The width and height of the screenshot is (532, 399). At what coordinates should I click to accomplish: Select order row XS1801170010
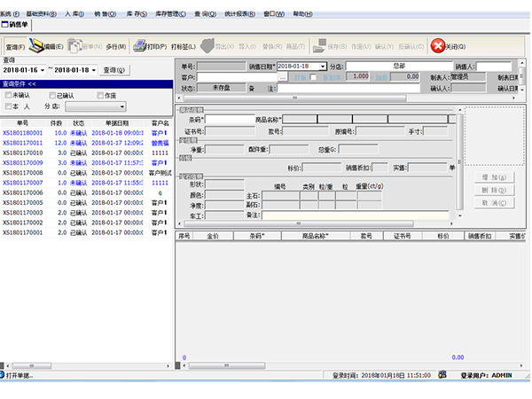tap(86, 153)
